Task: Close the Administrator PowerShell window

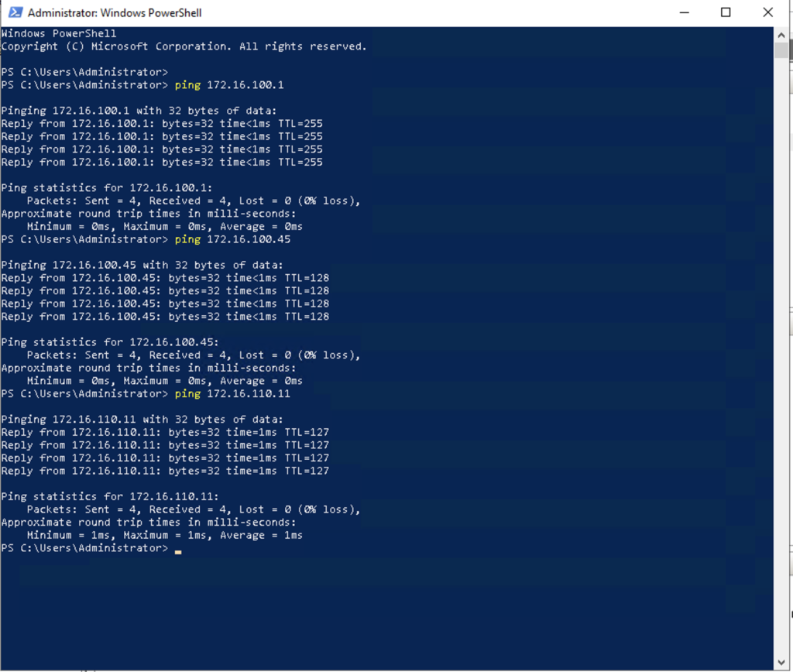Action: tap(767, 12)
